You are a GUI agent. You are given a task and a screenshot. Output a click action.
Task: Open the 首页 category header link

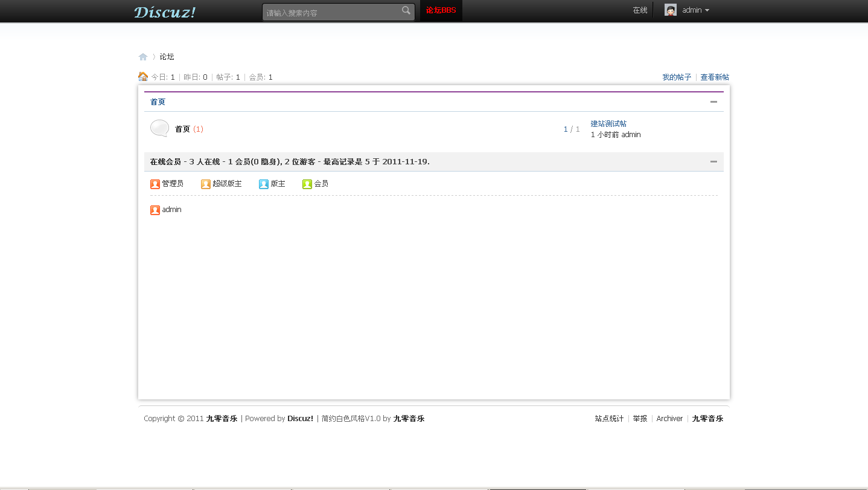pyautogui.click(x=158, y=102)
